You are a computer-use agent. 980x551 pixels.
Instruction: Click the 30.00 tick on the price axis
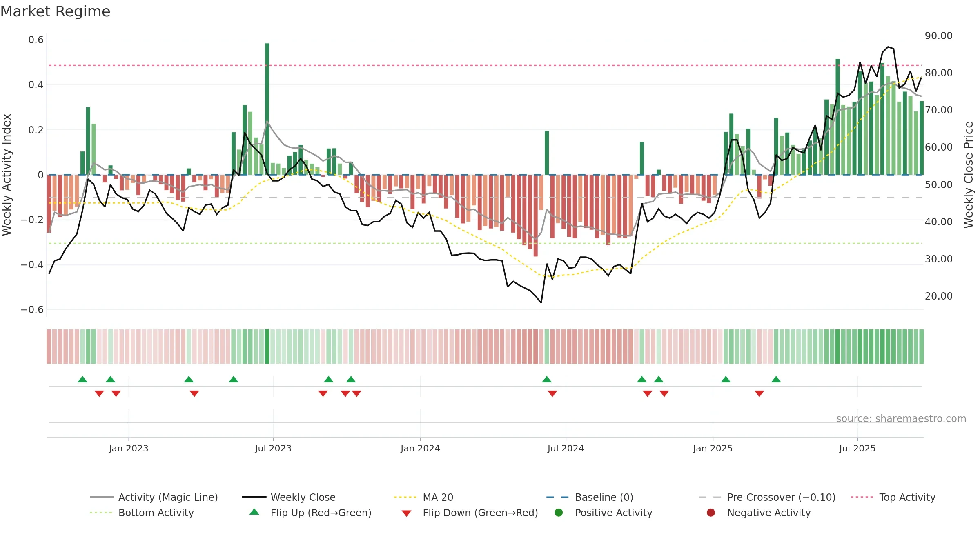tap(939, 259)
